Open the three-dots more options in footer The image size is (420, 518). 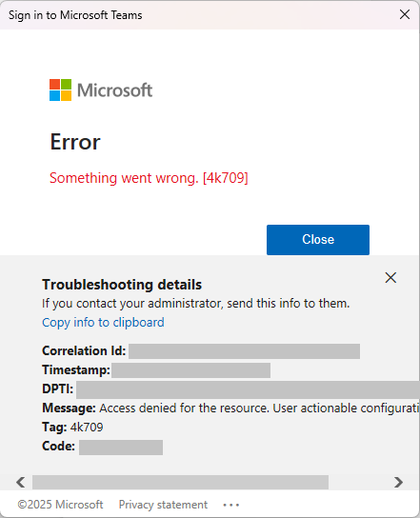231,505
